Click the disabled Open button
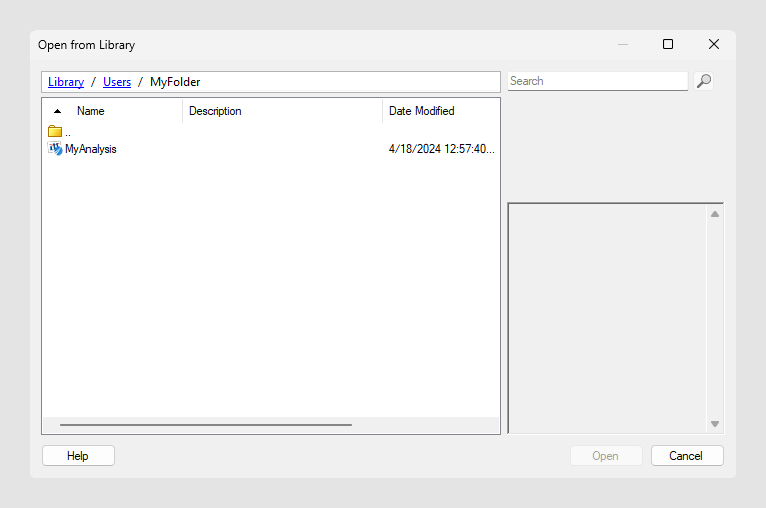 coord(606,456)
